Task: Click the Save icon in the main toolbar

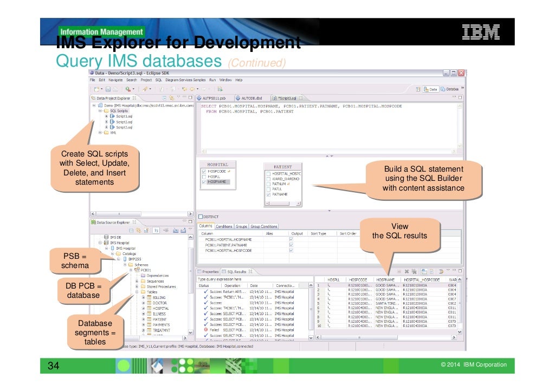Action: click(x=108, y=89)
